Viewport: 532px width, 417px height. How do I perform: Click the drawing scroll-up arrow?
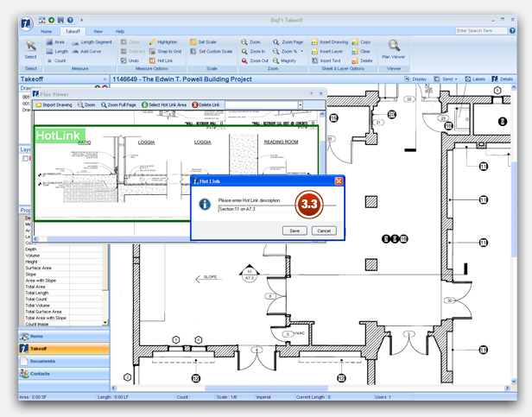tap(514, 87)
